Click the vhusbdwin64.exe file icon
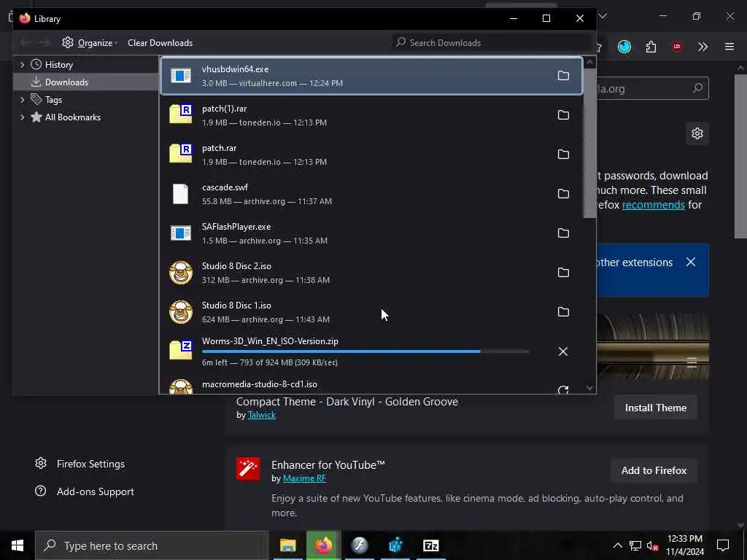 pos(181,75)
